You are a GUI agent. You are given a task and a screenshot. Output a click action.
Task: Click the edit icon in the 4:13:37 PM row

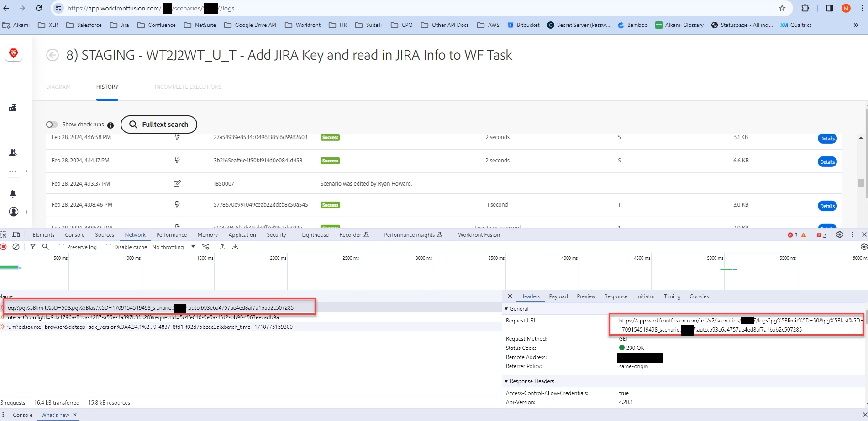point(177,183)
